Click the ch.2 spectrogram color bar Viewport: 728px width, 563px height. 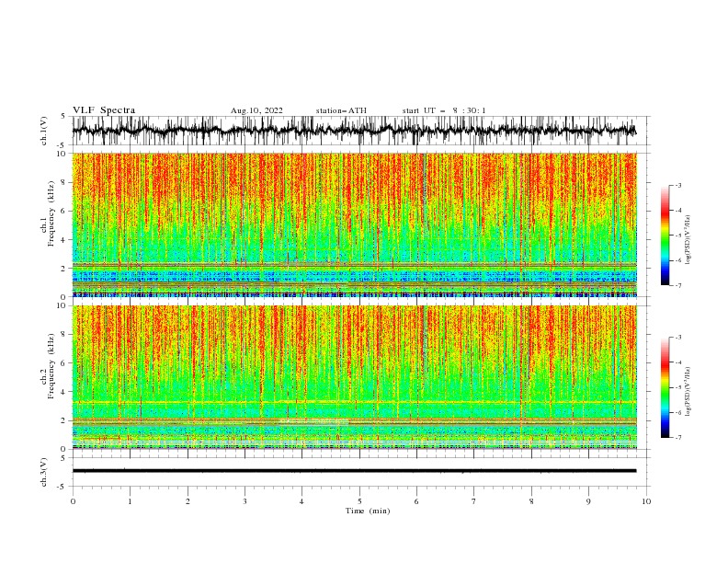[665, 387]
